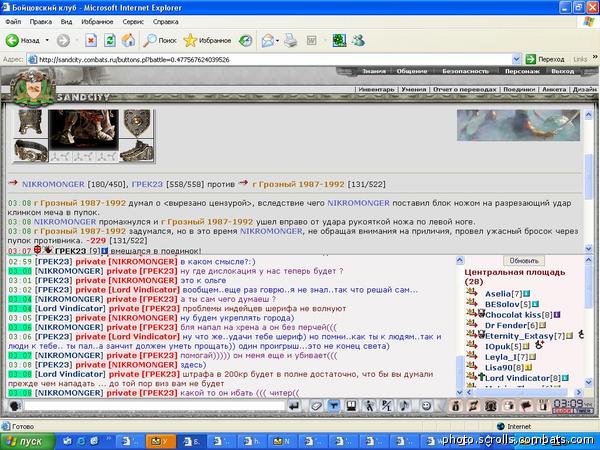Click into the chat message input field
The width and height of the screenshot is (600, 450).
coord(154,406)
